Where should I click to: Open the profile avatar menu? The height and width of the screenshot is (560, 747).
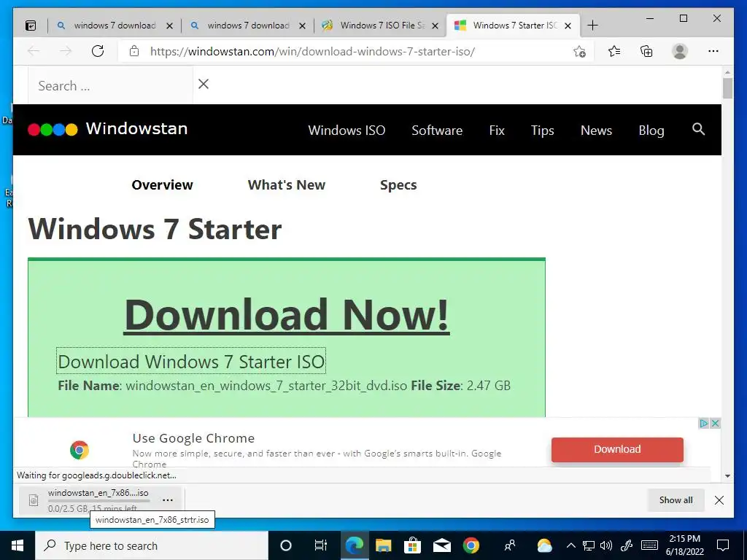(680, 52)
